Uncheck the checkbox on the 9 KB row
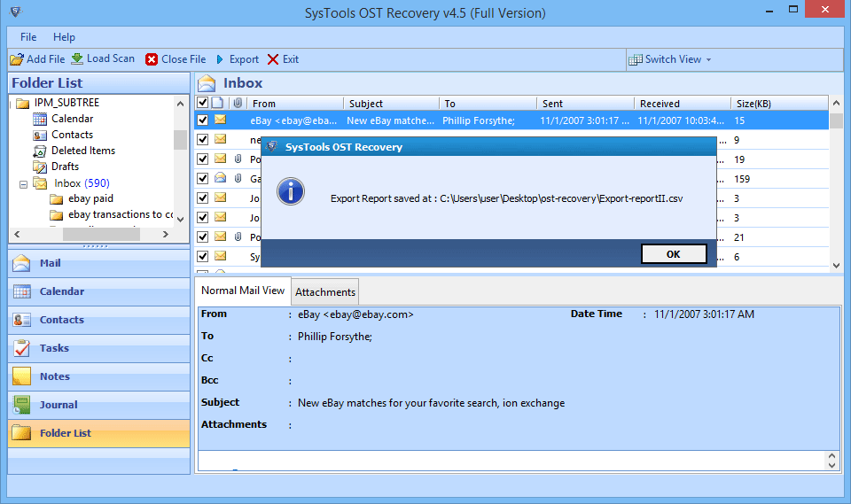 [x=202, y=139]
